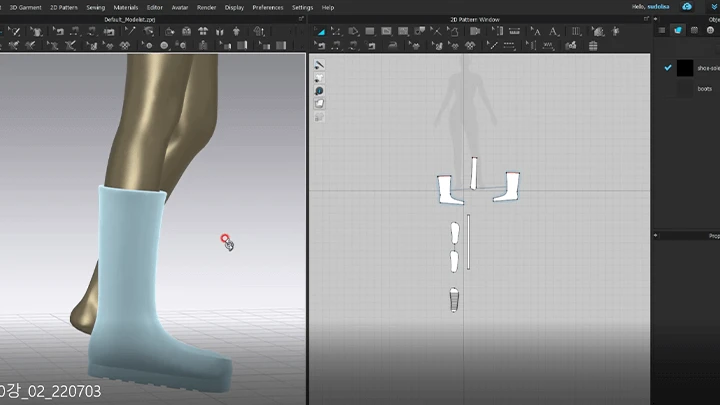Open the Help menu

(328, 7)
